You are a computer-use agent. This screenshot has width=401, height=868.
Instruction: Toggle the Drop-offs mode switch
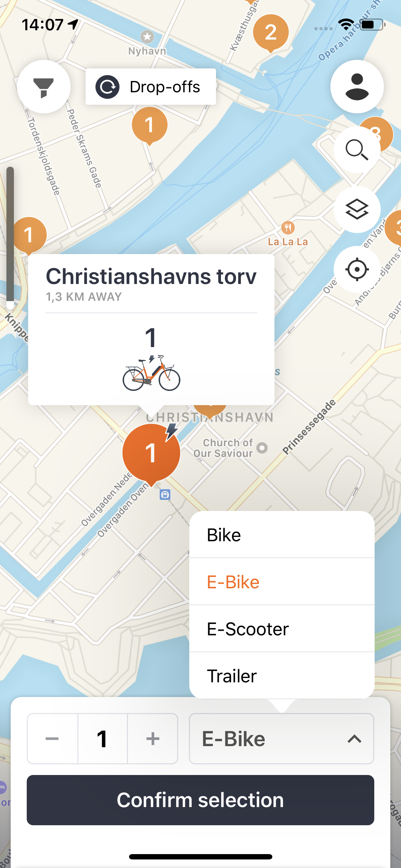pos(151,87)
